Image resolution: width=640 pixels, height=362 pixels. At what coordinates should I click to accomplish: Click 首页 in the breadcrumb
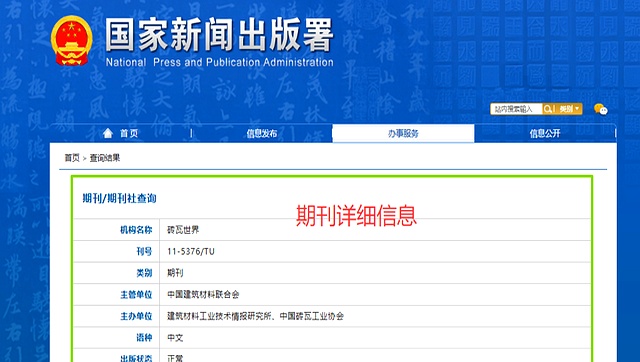pyautogui.click(x=72, y=158)
